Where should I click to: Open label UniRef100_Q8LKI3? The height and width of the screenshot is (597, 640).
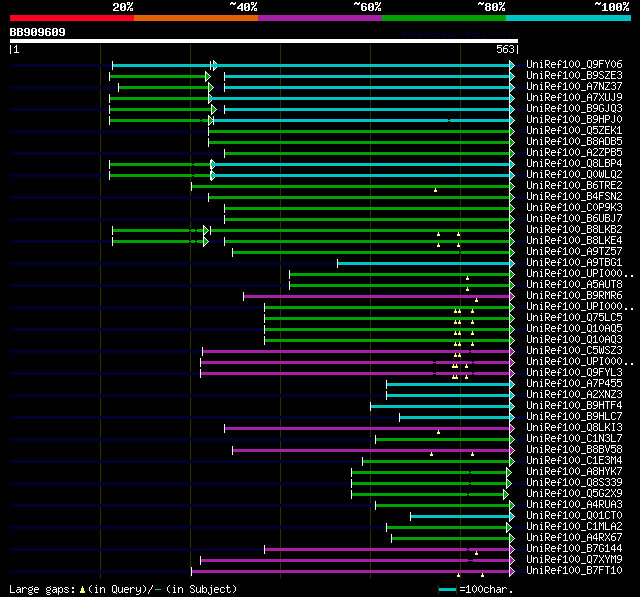click(x=574, y=428)
